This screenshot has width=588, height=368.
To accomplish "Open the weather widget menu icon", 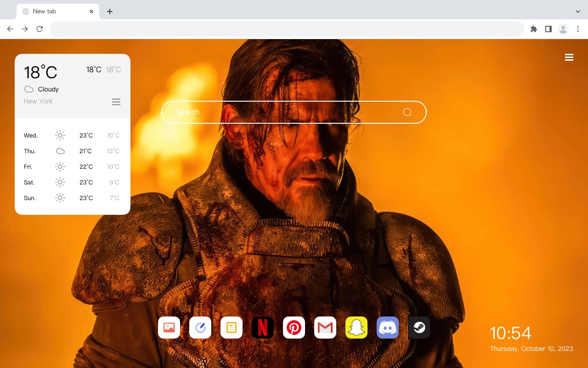I will (x=116, y=102).
